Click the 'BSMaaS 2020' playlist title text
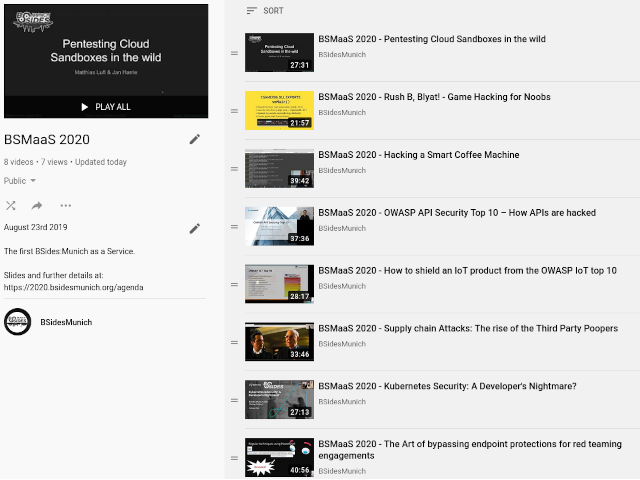 click(x=47, y=140)
